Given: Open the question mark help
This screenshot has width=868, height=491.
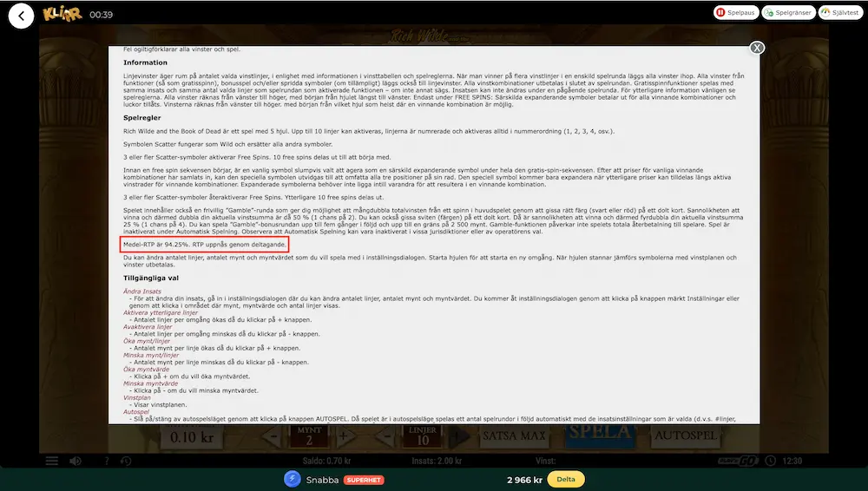Looking at the screenshot, I should coord(106,461).
